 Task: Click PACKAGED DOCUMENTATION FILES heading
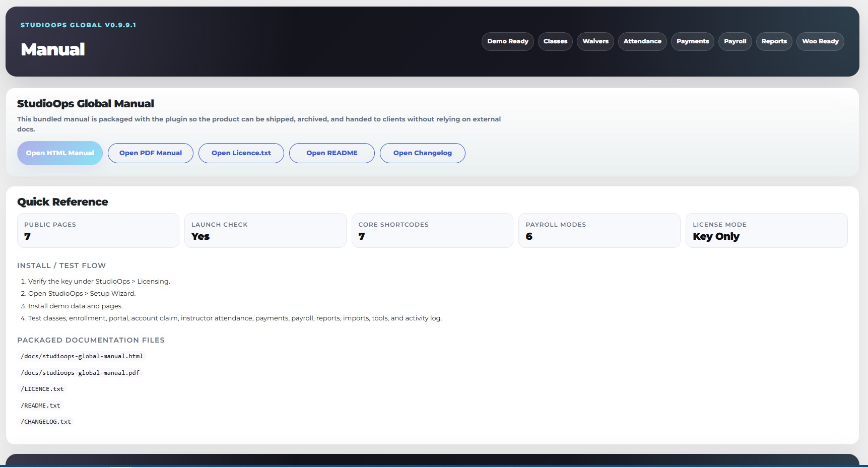click(x=91, y=340)
